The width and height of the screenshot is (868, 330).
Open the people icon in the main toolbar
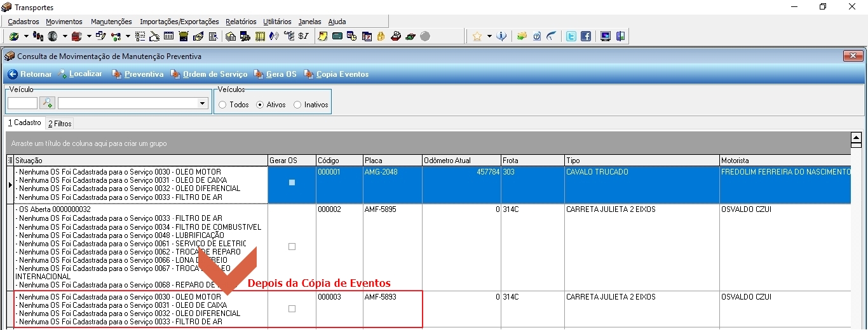pyautogui.click(x=38, y=36)
